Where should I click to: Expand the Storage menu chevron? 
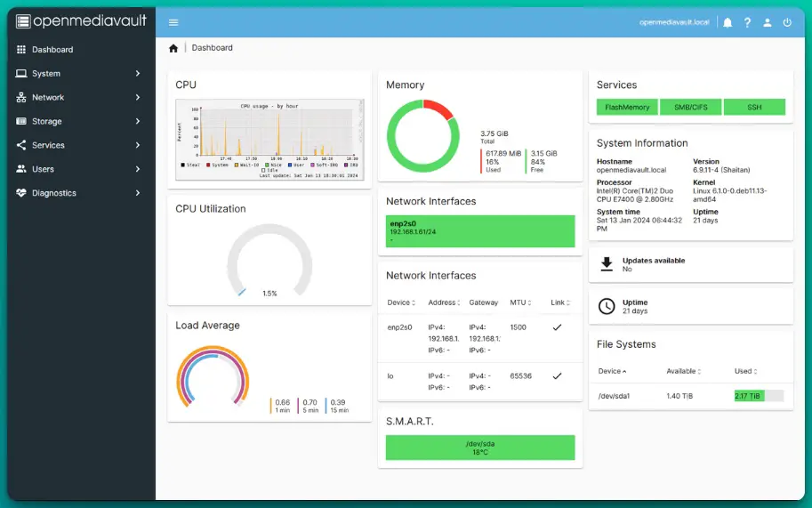click(x=138, y=121)
